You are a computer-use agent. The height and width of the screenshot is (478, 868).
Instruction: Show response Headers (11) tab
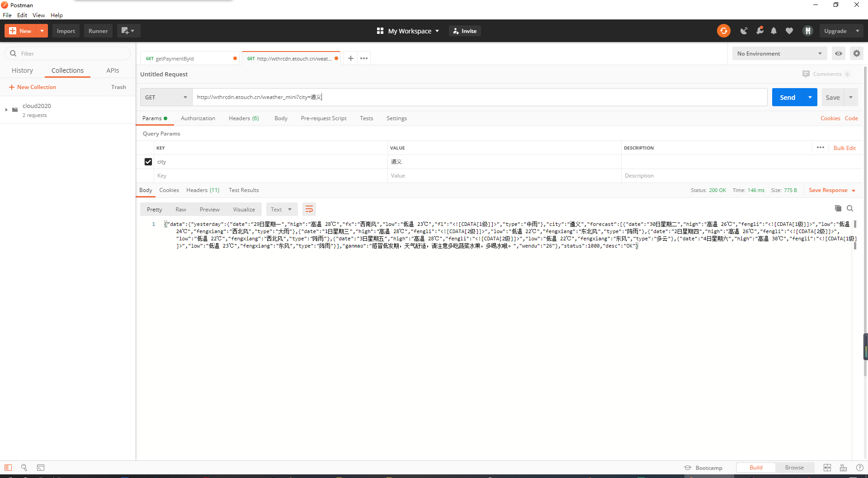click(203, 190)
